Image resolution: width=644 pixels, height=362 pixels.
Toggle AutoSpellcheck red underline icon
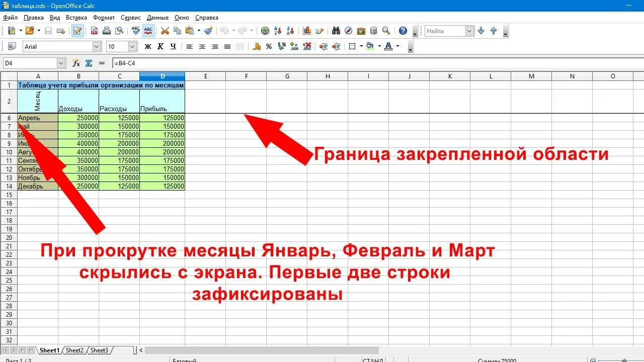[x=148, y=31]
